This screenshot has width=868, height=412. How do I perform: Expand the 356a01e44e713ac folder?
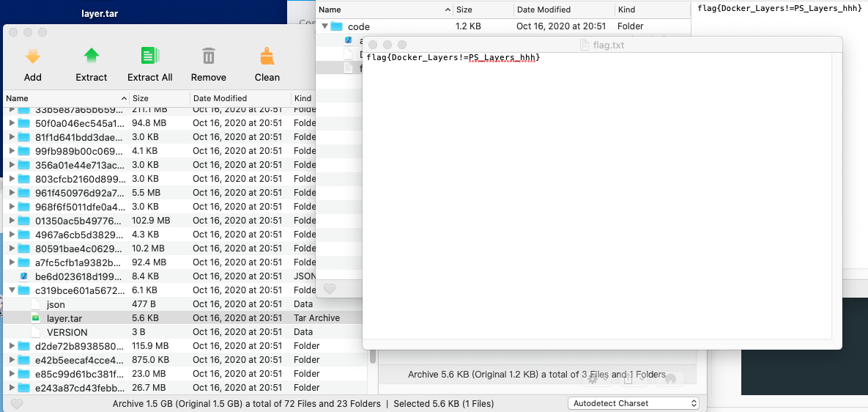[x=12, y=164]
